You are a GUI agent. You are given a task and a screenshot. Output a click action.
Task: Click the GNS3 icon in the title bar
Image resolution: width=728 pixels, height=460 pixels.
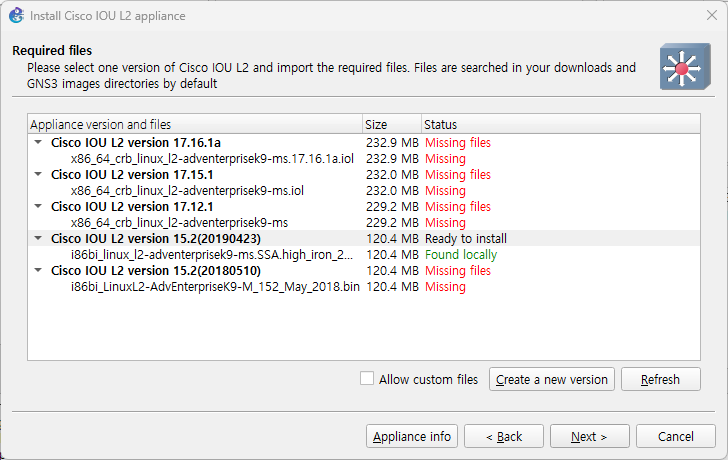[x=15, y=16]
